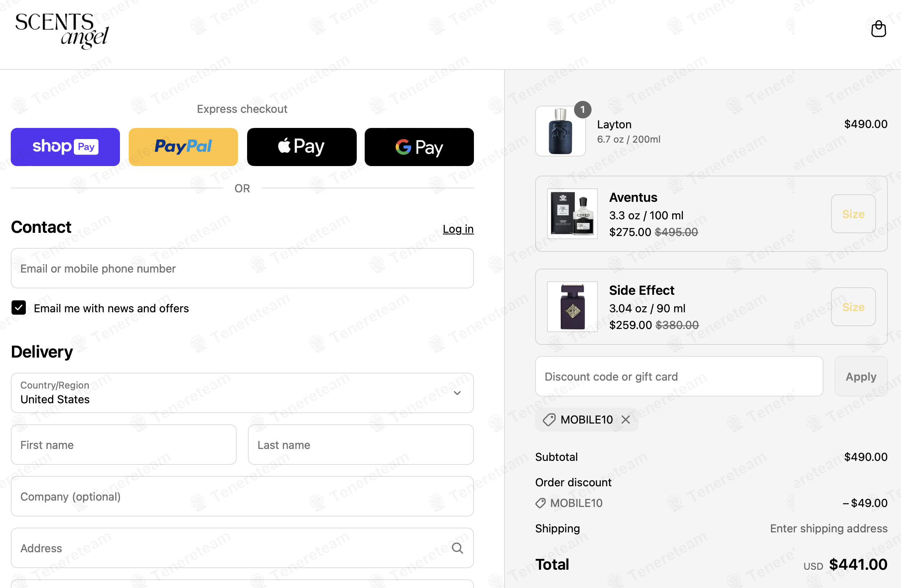Choose Size for Side Effect upsell
Viewport: 901px width, 588px height.
tap(853, 307)
